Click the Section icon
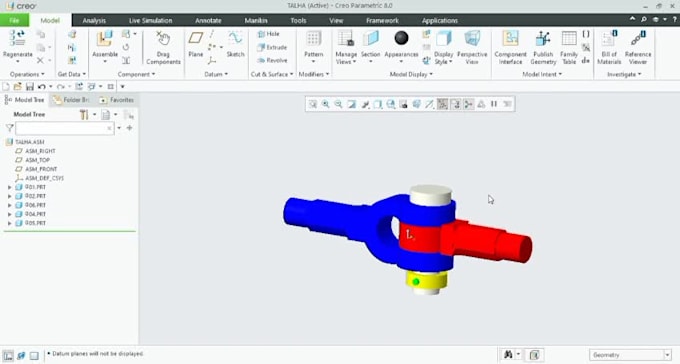680x364 pixels. click(x=370, y=38)
